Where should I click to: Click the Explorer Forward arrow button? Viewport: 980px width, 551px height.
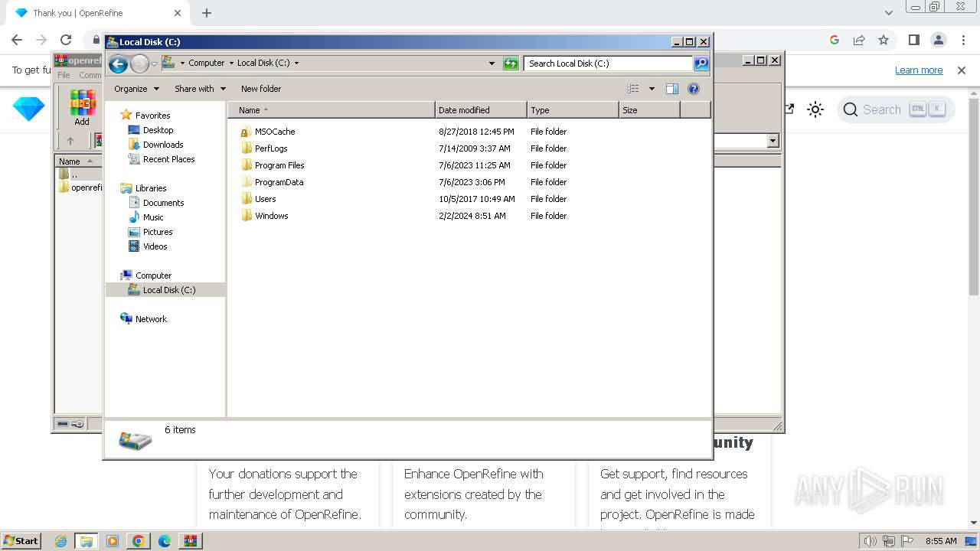coord(139,64)
